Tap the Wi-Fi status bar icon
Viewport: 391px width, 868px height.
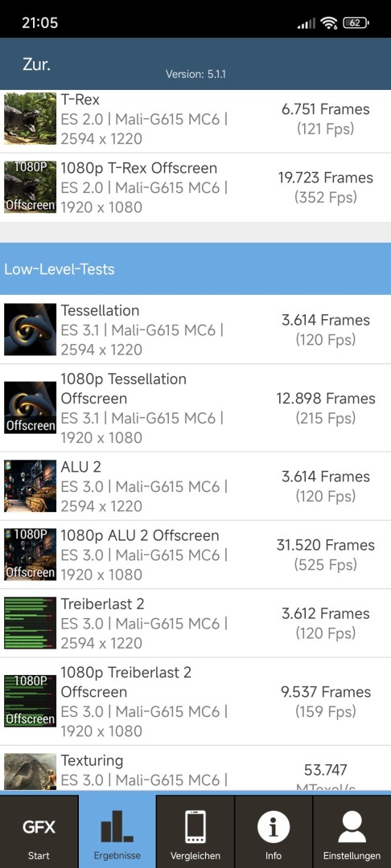pos(330,23)
